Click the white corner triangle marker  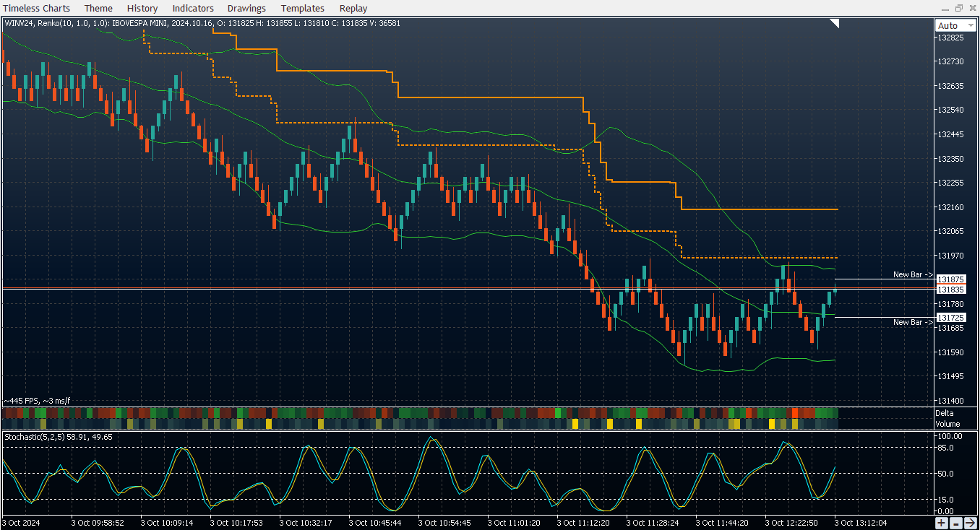click(x=835, y=23)
